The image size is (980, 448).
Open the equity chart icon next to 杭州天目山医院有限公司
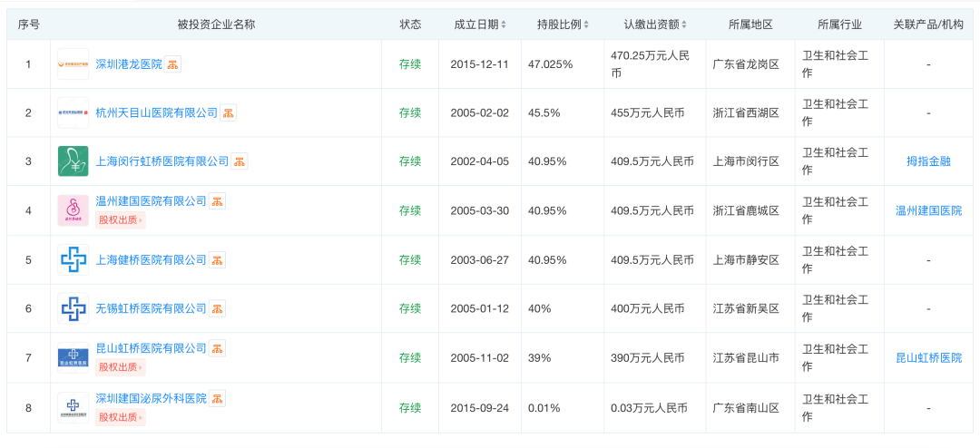click(229, 113)
